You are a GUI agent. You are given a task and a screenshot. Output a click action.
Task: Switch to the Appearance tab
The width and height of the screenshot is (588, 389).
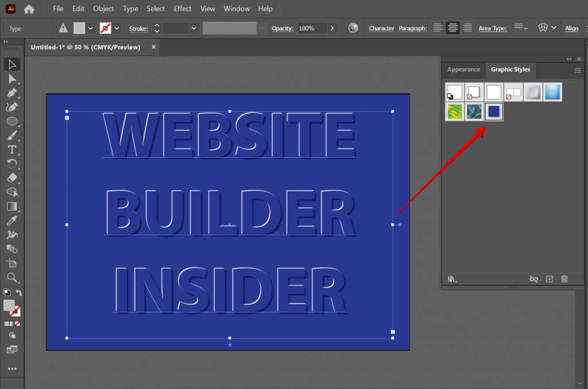click(463, 69)
